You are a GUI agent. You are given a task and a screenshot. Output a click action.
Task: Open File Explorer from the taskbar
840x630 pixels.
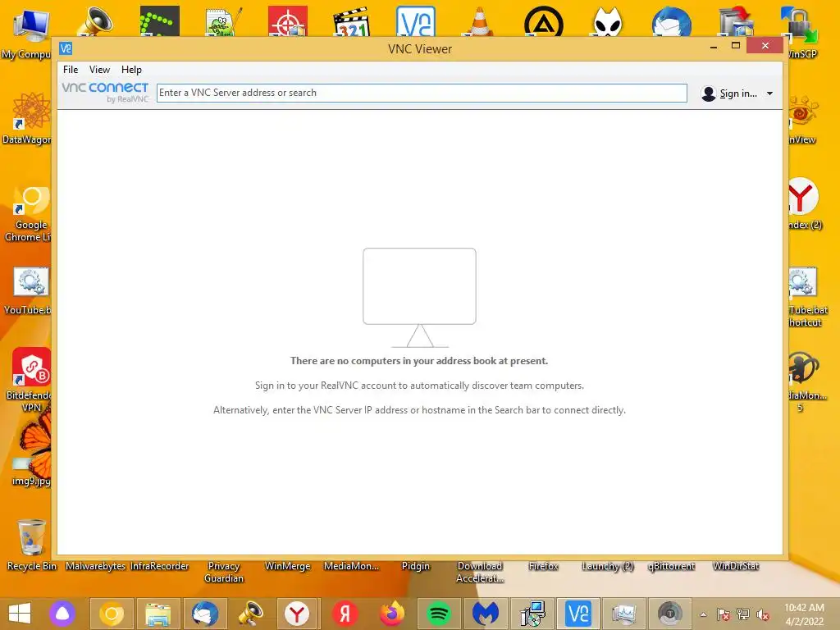[x=158, y=614]
